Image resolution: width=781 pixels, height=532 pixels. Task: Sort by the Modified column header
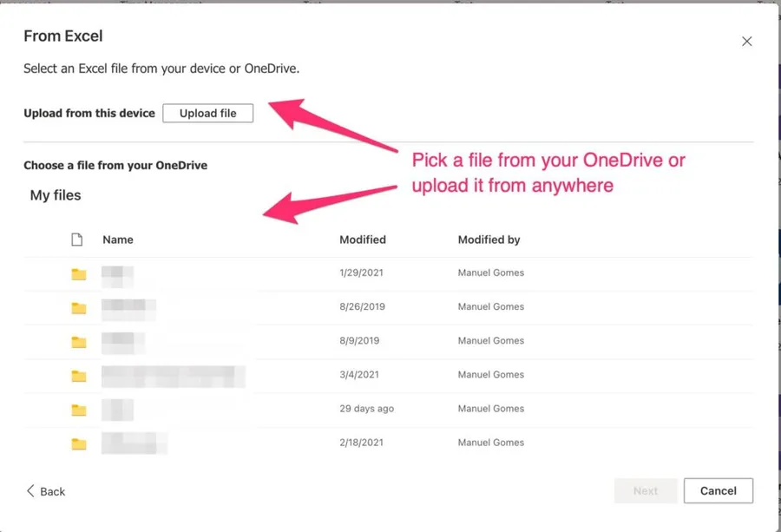tap(362, 240)
